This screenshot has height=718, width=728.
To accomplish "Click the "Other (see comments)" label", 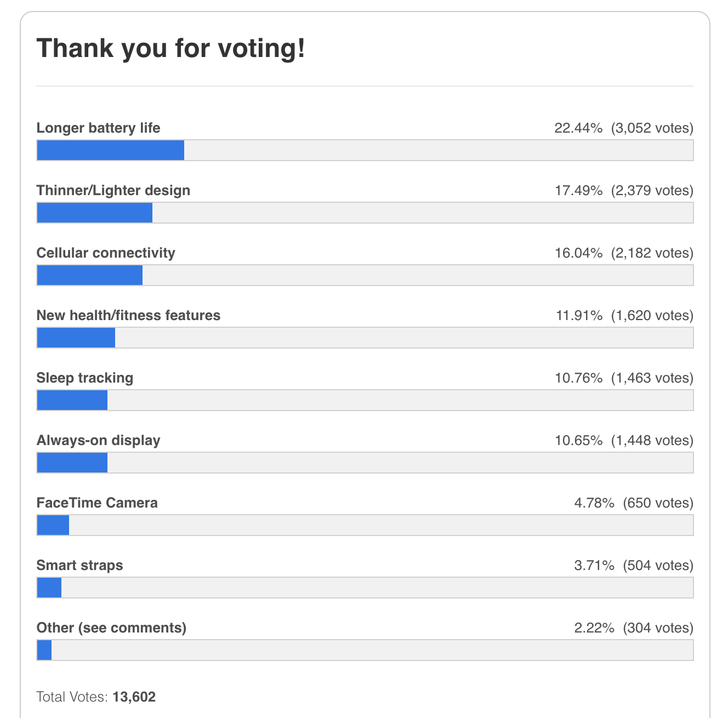I will [x=111, y=628].
